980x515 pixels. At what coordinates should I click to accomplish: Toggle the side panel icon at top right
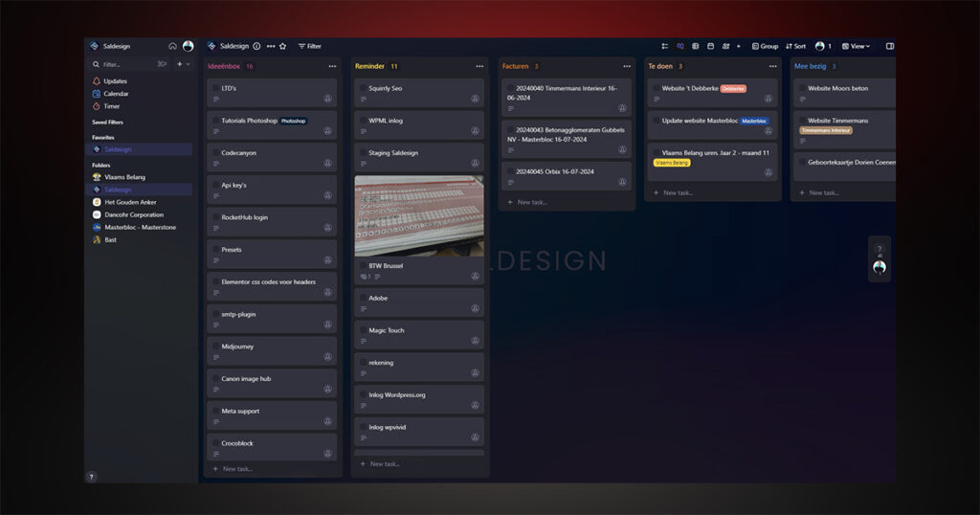tap(890, 46)
